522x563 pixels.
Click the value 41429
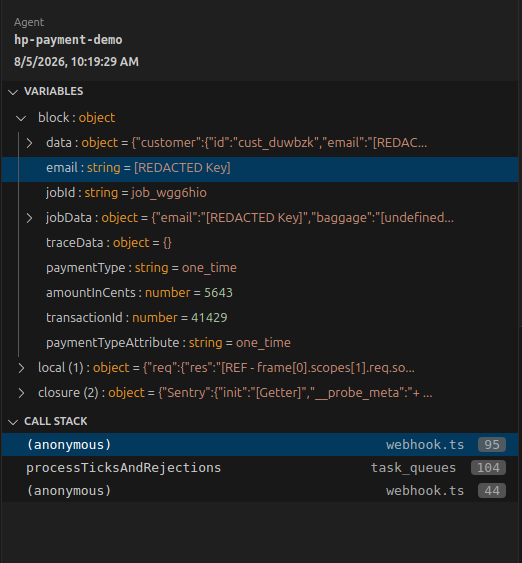[209, 318]
